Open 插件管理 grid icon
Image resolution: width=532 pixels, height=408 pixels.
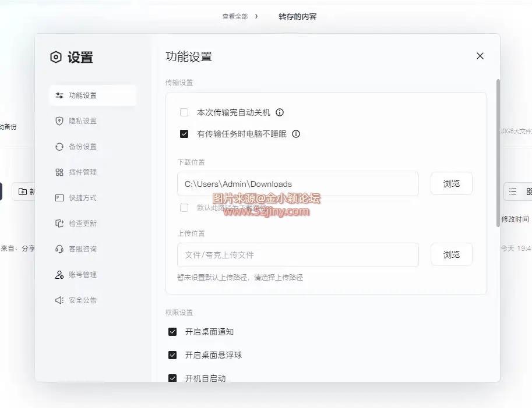click(59, 172)
